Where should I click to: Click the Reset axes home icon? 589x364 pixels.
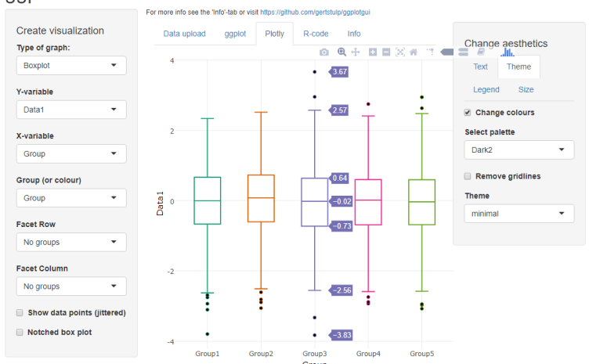coord(414,52)
